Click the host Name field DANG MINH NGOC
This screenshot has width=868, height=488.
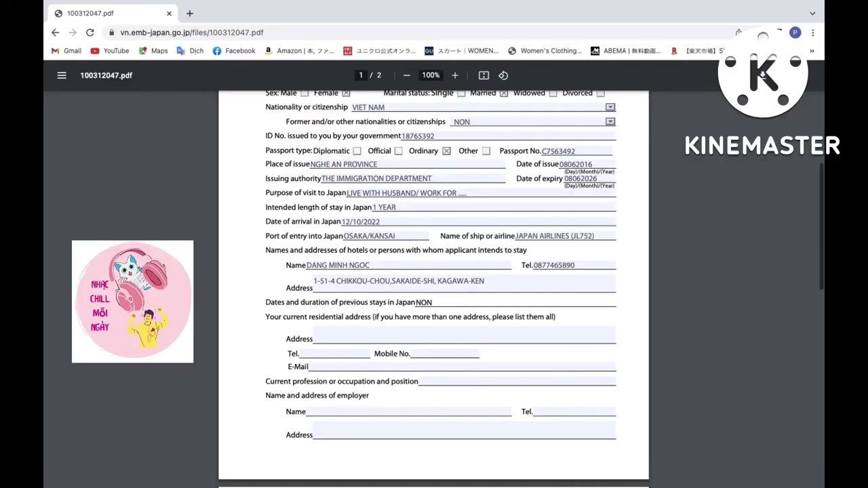[408, 265]
